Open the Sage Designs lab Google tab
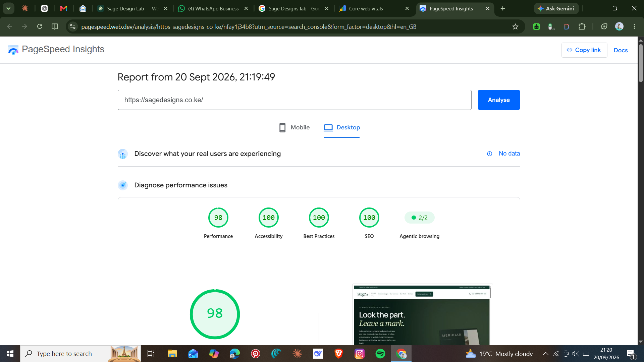Screen dimensions: 644x362 tap(294, 8)
